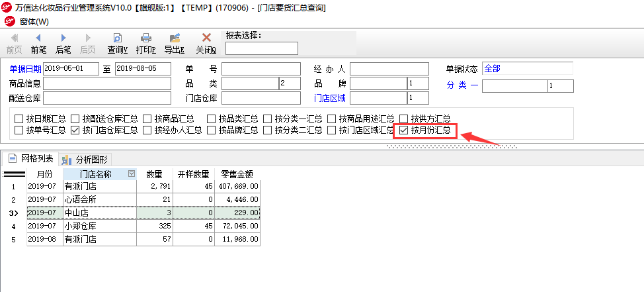
Task: Click the 配送仓库 input field
Action: (107, 98)
